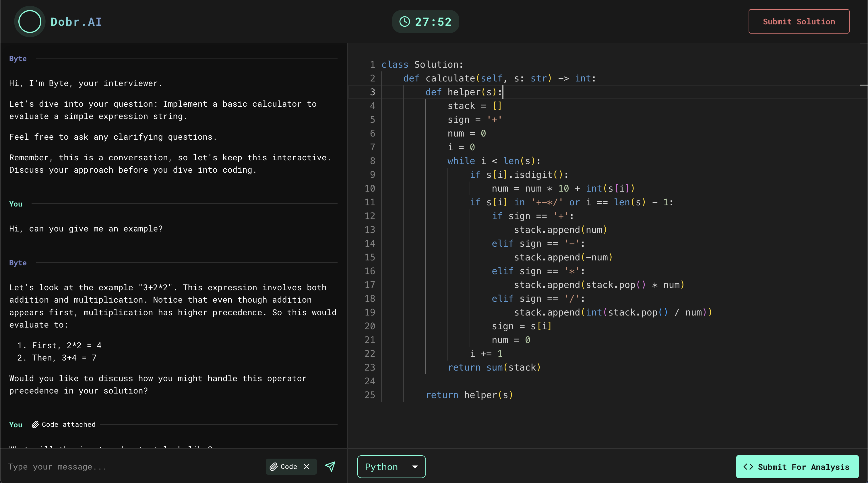Click 'i += 1' code line
Screen dimensions: 868x483
tap(486, 353)
